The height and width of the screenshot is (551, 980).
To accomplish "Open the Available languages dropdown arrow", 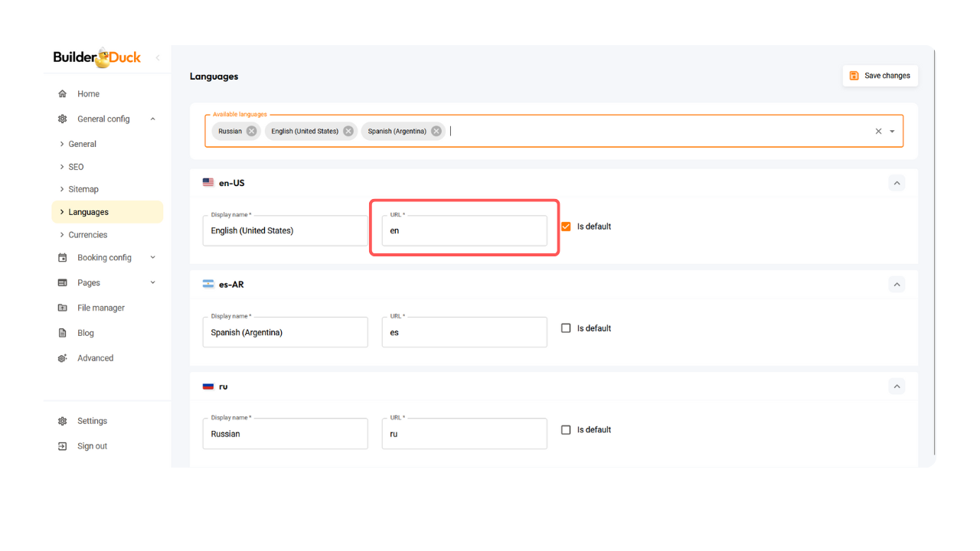I will pos(892,131).
